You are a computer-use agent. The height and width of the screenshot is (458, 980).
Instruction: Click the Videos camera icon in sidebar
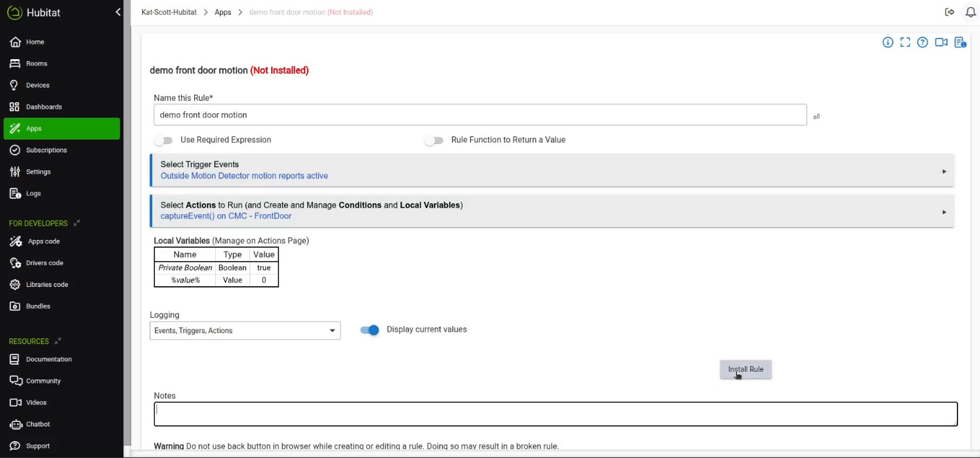tap(15, 403)
